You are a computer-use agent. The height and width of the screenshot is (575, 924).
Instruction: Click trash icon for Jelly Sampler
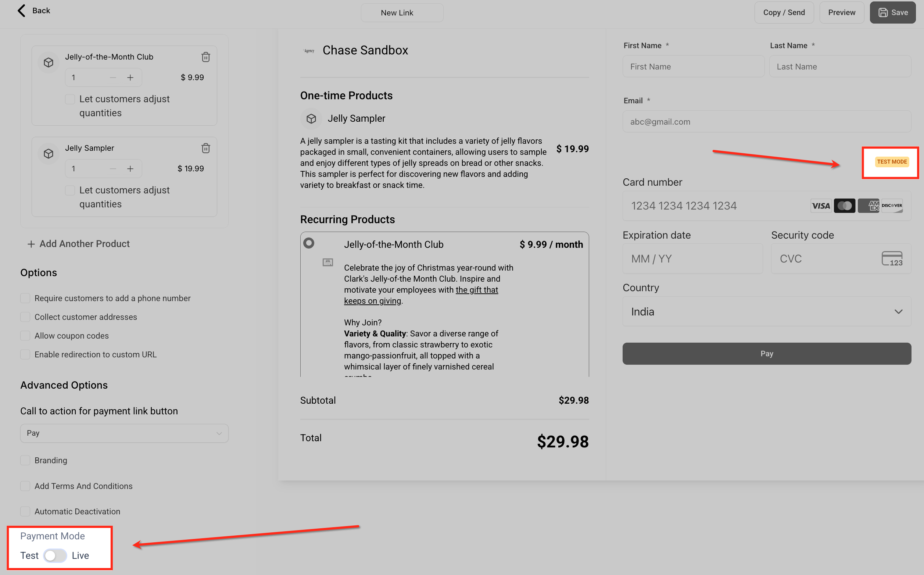[x=205, y=148]
